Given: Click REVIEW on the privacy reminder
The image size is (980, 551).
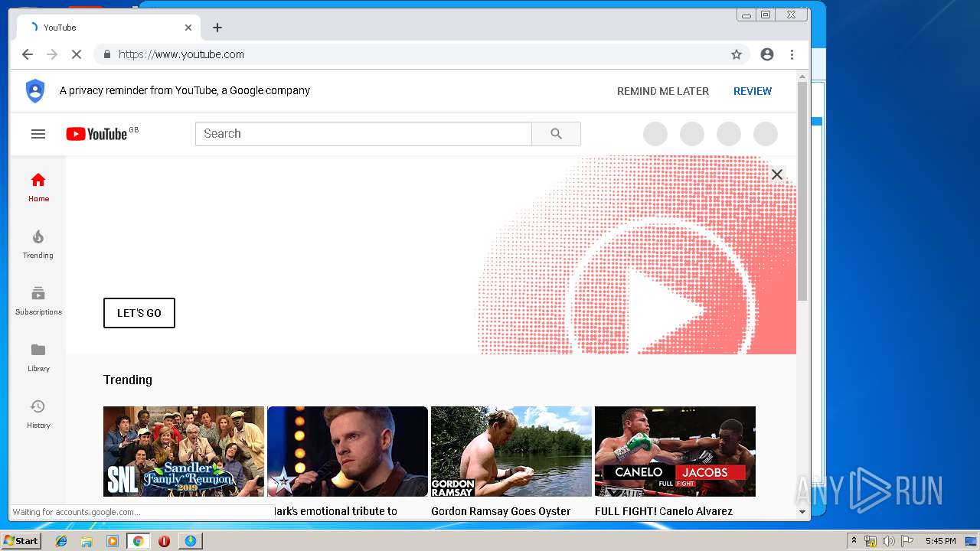Looking at the screenshot, I should (x=753, y=91).
